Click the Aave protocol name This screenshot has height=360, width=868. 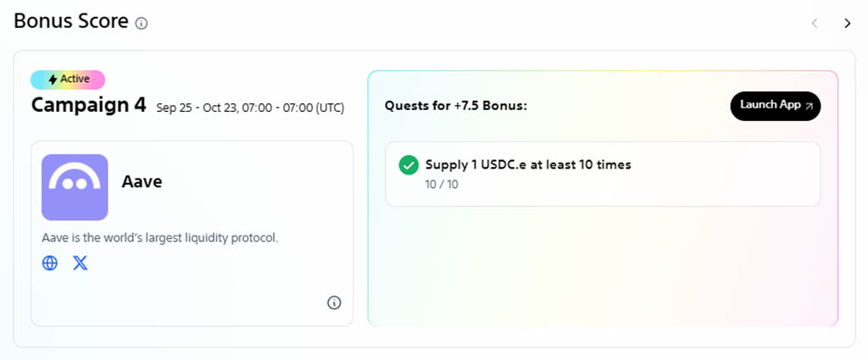(x=142, y=181)
